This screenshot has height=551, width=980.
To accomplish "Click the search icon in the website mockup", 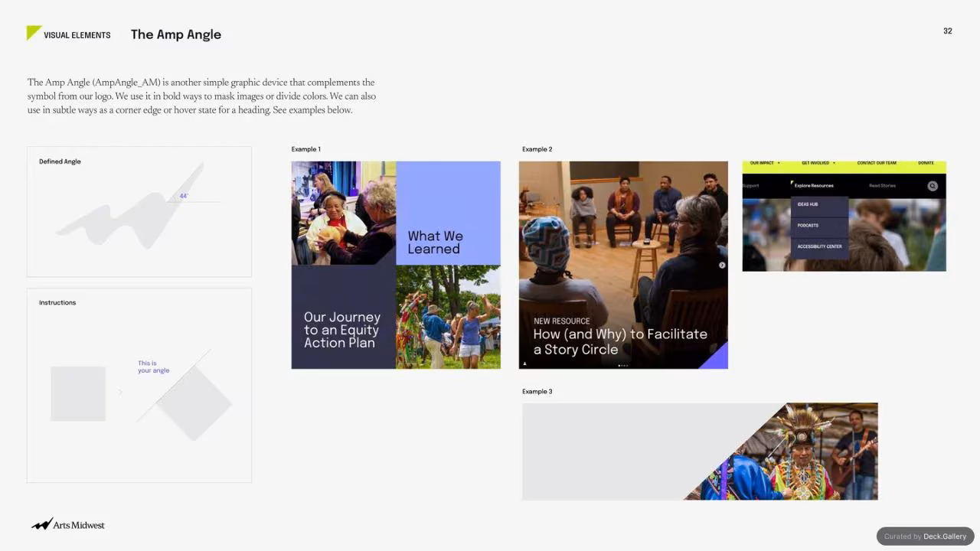I will click(933, 186).
